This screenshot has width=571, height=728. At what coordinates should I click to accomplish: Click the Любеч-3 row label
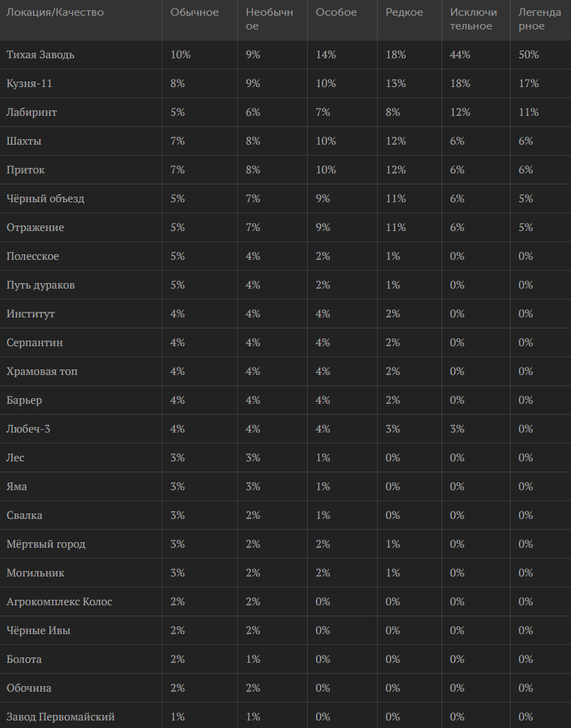point(28,429)
